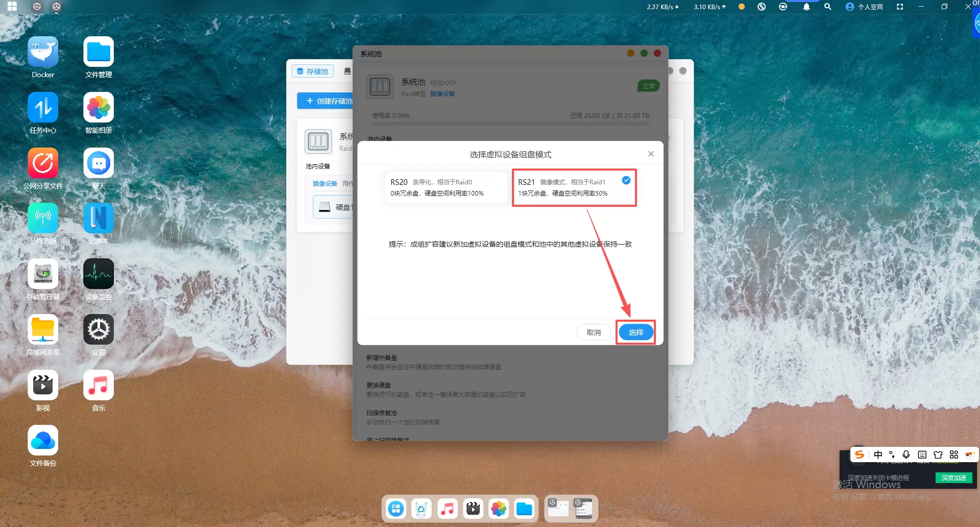The width and height of the screenshot is (980, 527).
Task: Click the 取消 cancel button
Action: (594, 332)
